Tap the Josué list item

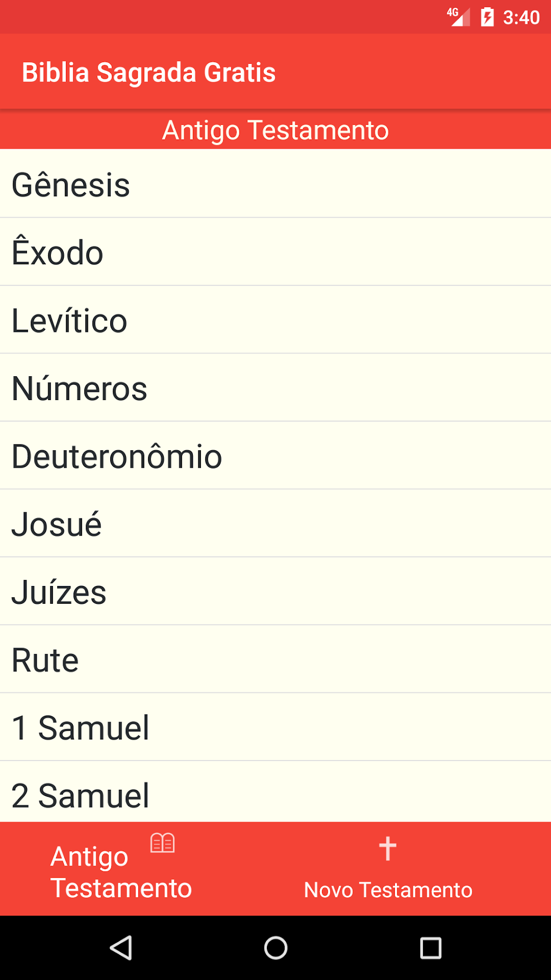tap(275, 524)
